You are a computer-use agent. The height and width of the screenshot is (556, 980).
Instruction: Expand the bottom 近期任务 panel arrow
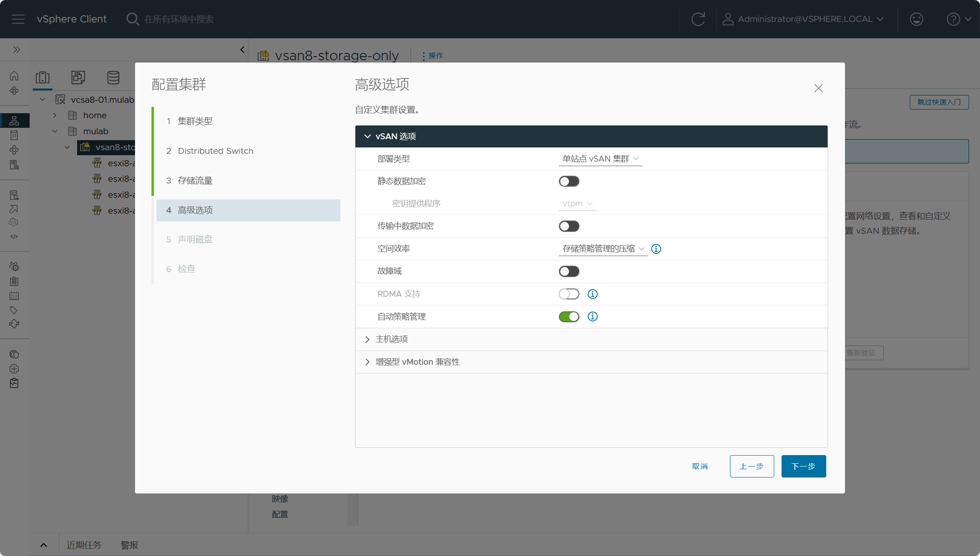(44, 545)
